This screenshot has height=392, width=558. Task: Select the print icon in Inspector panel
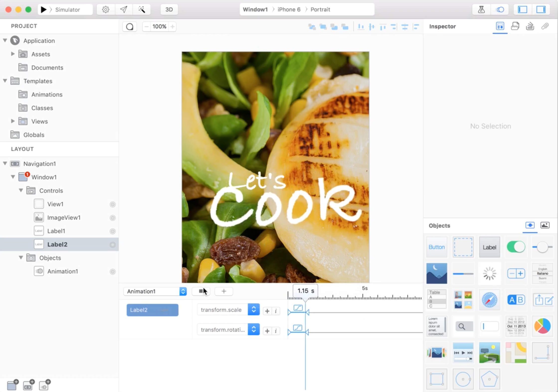[x=515, y=26]
